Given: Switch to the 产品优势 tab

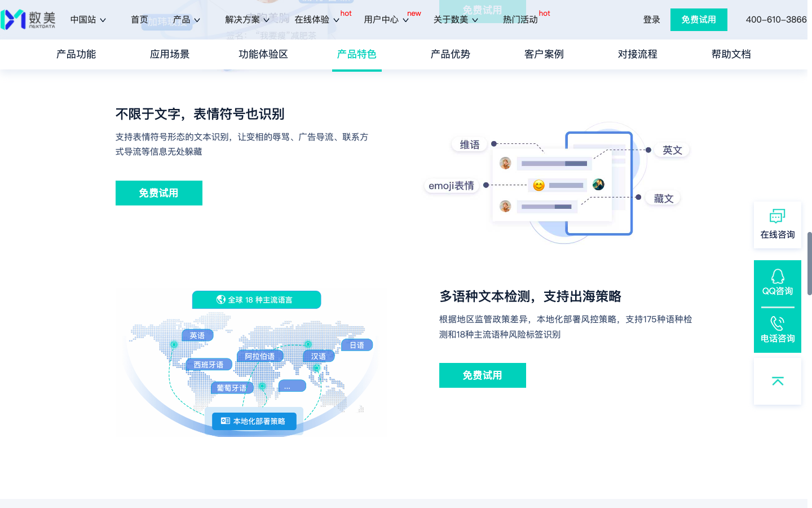Looking at the screenshot, I should [x=451, y=54].
